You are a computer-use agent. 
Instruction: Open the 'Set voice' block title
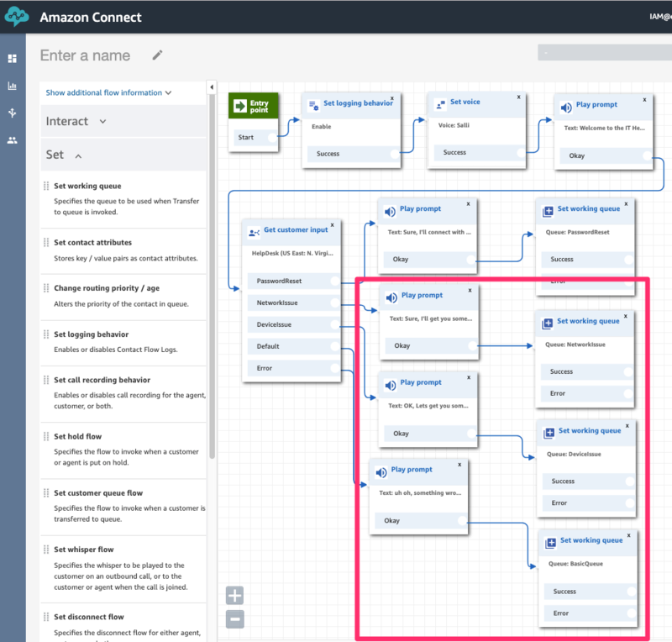tap(465, 102)
